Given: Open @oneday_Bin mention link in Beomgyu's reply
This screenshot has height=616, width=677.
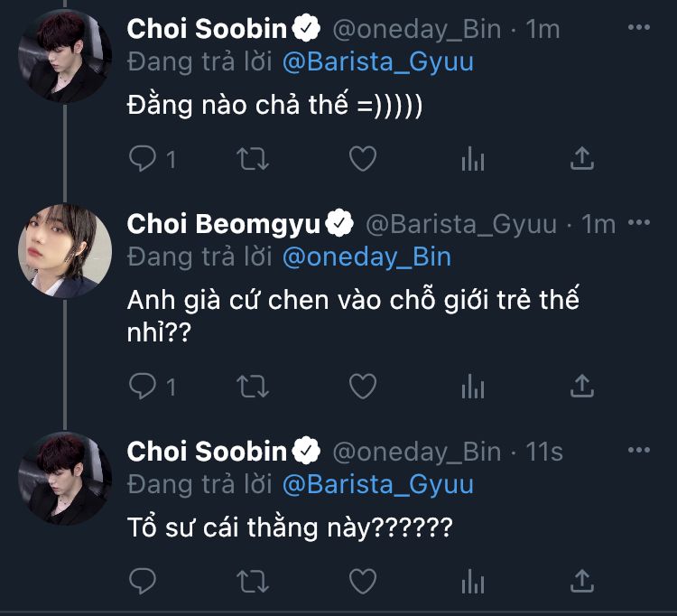Looking at the screenshot, I should pyautogui.click(x=366, y=257).
